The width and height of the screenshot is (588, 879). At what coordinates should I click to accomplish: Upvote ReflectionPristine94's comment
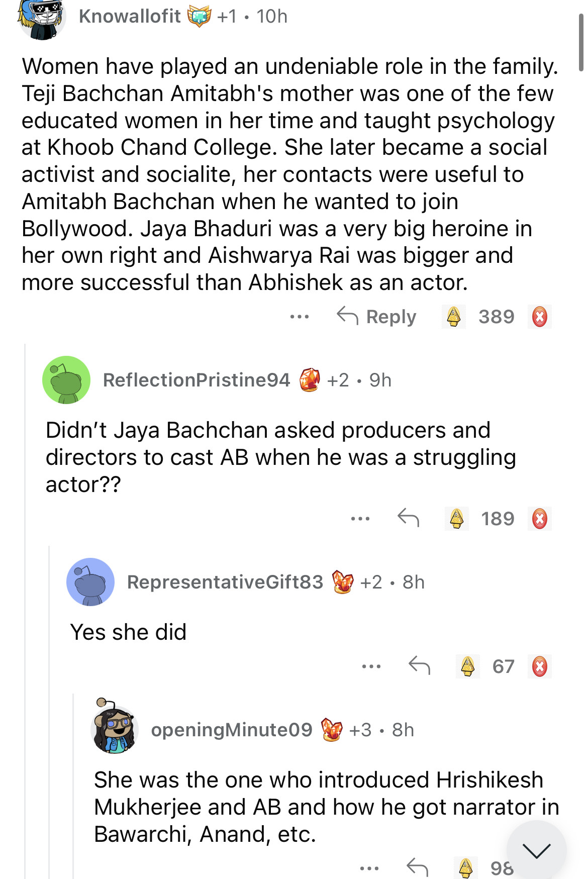click(x=456, y=519)
